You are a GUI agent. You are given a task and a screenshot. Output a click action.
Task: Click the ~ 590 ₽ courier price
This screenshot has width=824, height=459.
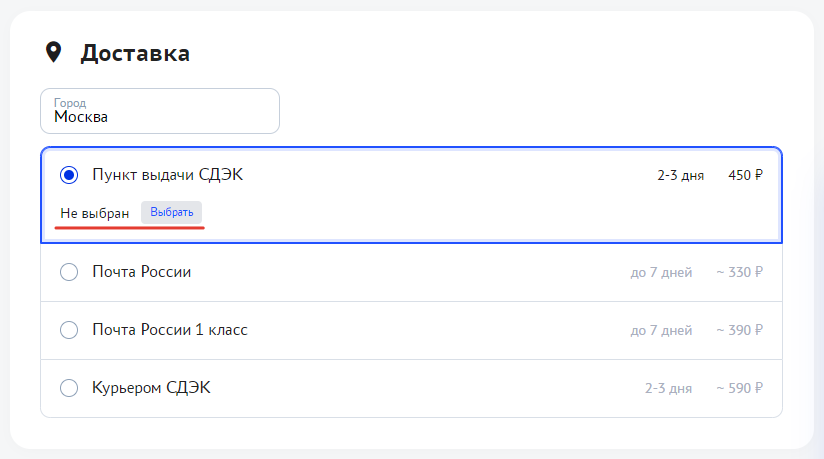pos(739,388)
